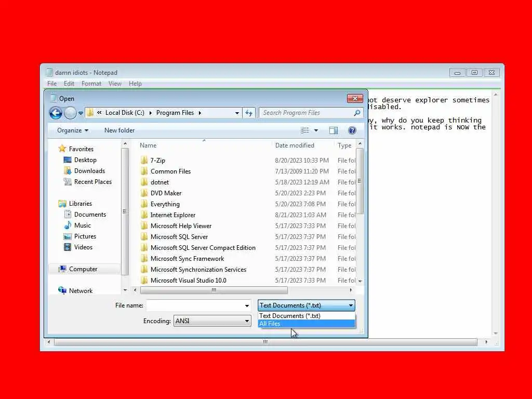Toggle the preview pane icon
The height and width of the screenshot is (399, 532).
333,130
